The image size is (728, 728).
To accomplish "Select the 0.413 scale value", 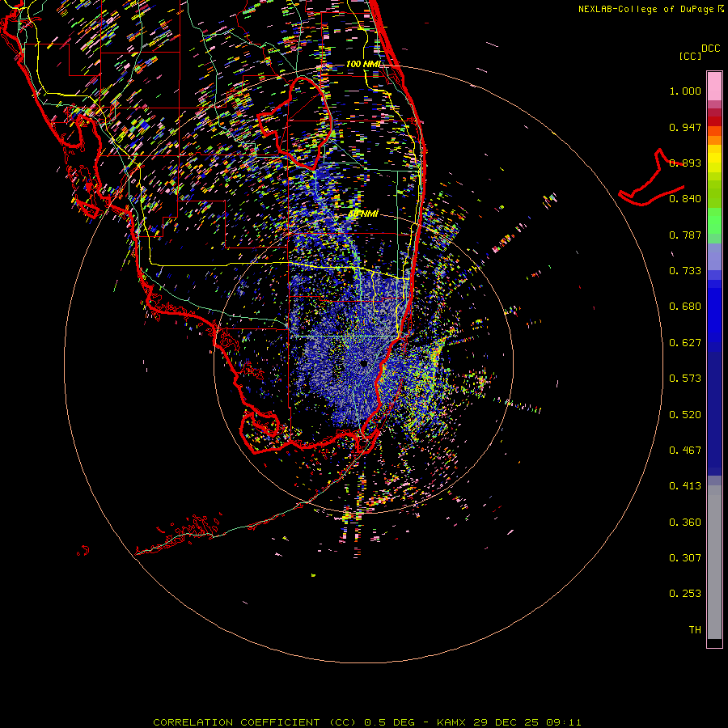I will tap(685, 486).
